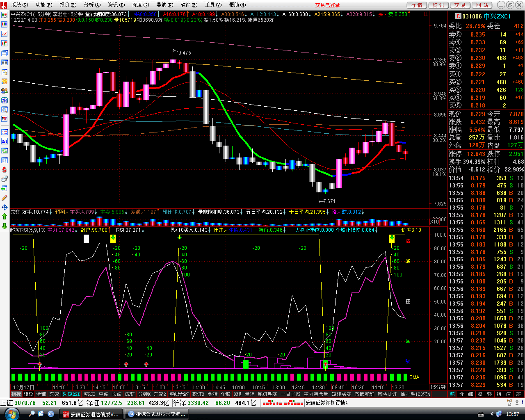Open the 分析(A) menu
Screen dimensions: 525x420
[92, 5]
